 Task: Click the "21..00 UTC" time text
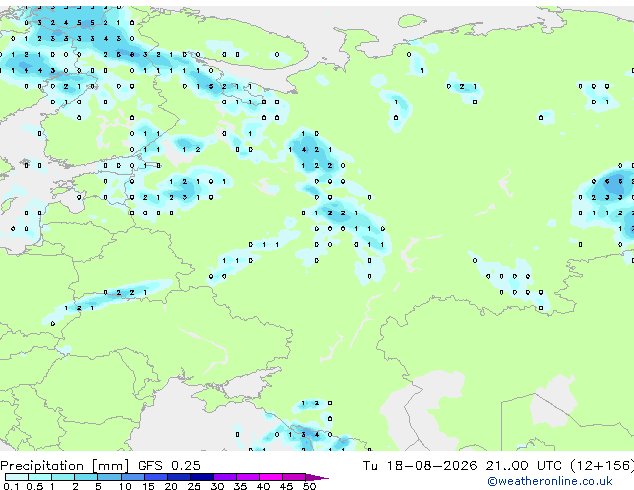coord(524,466)
